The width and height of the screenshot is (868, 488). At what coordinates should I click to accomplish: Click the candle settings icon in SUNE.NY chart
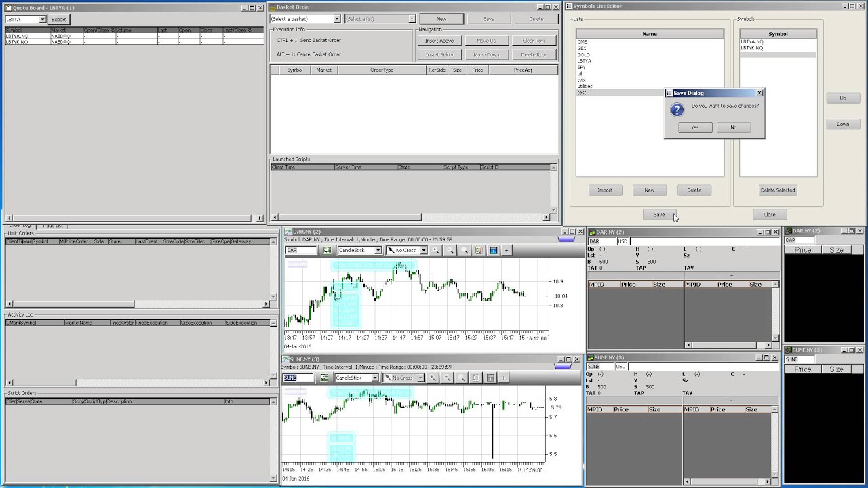(x=476, y=378)
